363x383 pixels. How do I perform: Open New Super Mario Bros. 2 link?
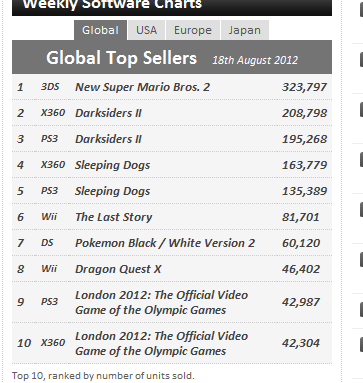click(x=143, y=87)
